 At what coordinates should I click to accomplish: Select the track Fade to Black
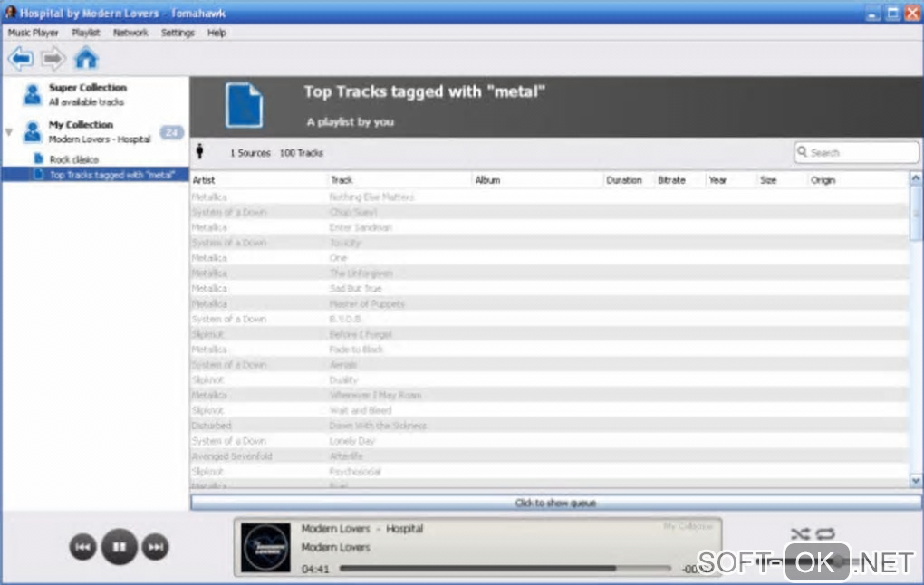[356, 350]
